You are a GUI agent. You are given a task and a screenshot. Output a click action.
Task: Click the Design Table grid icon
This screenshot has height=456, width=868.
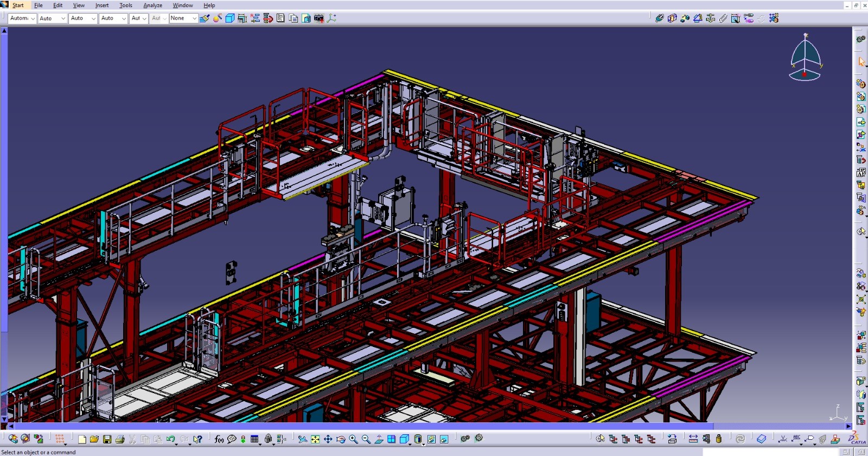click(x=255, y=439)
